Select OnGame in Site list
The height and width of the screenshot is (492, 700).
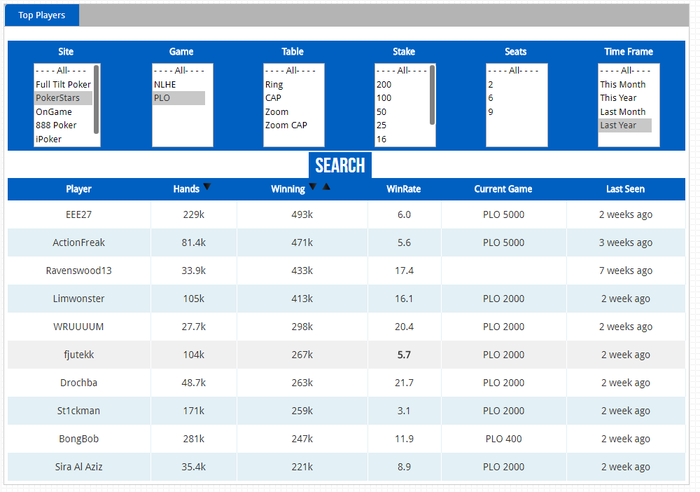63,112
